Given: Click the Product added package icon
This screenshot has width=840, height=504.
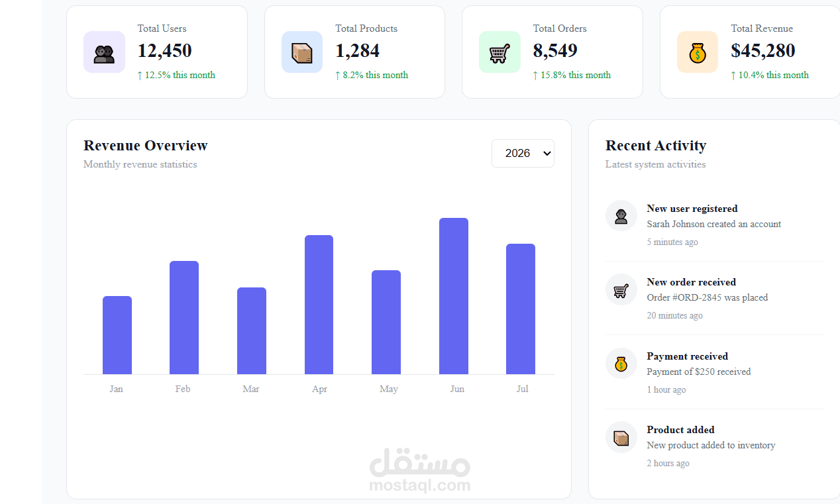Looking at the screenshot, I should pos(621,437).
